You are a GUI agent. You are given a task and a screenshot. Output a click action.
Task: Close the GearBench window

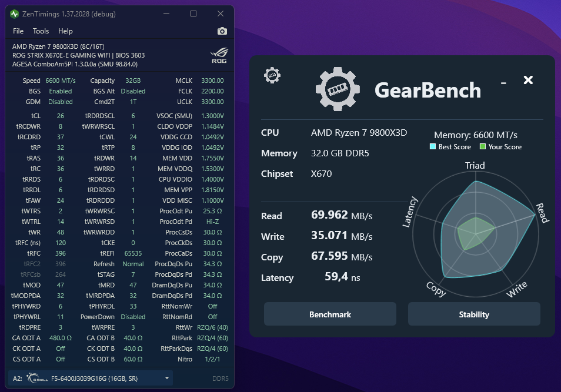(x=528, y=80)
